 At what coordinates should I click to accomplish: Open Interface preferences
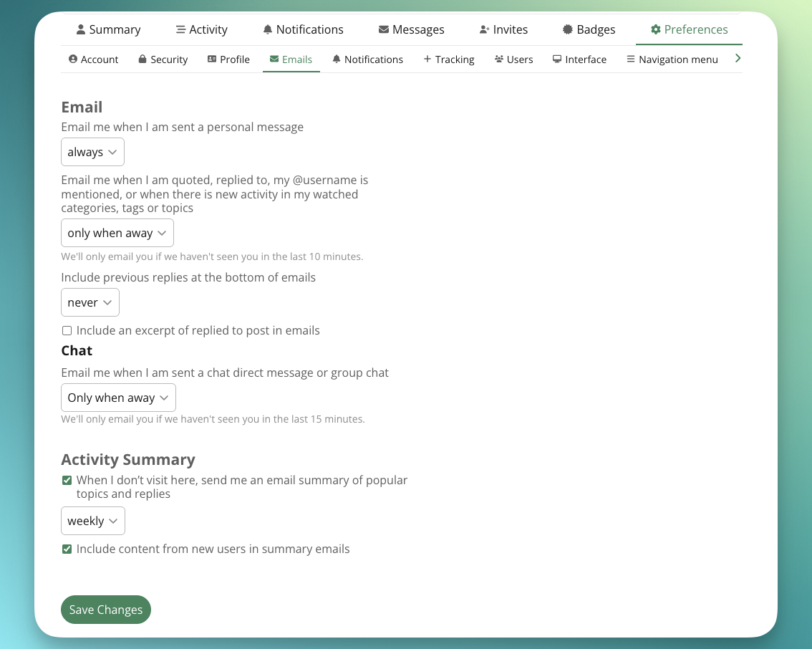point(579,59)
